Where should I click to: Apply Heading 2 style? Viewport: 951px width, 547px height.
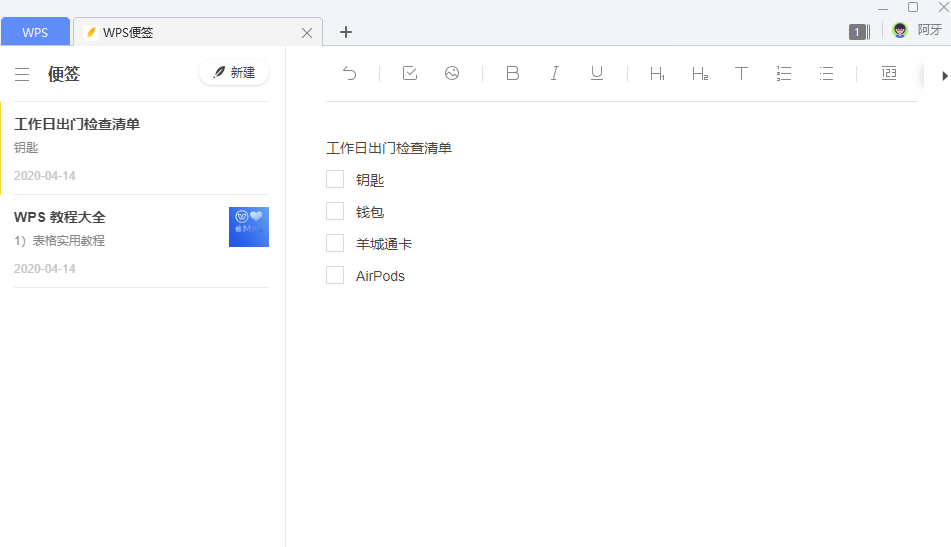click(x=699, y=73)
